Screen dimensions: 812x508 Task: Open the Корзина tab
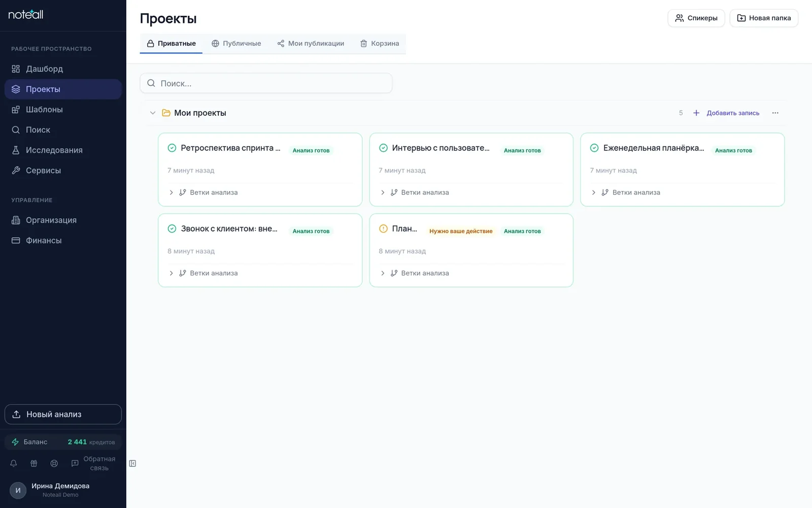pyautogui.click(x=380, y=43)
